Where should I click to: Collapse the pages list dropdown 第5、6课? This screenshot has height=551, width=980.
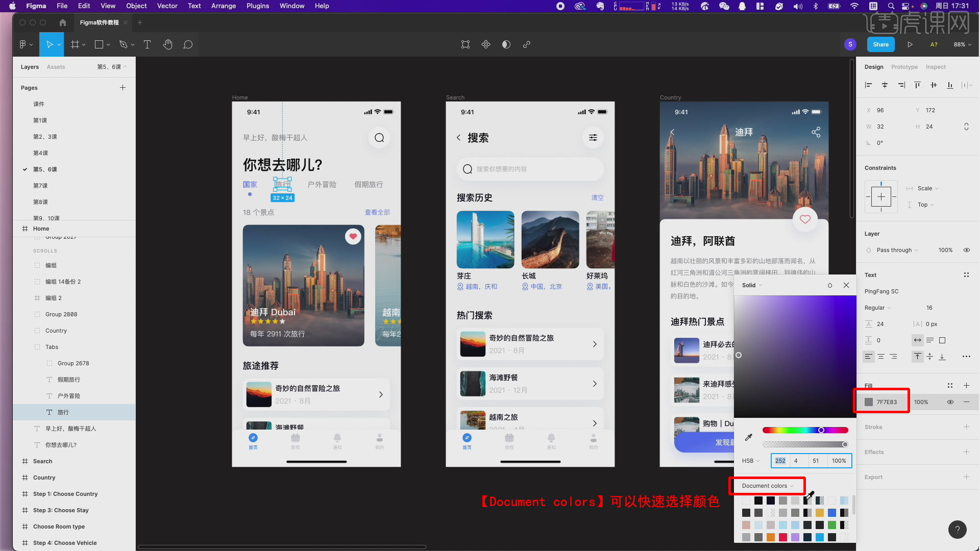point(112,67)
